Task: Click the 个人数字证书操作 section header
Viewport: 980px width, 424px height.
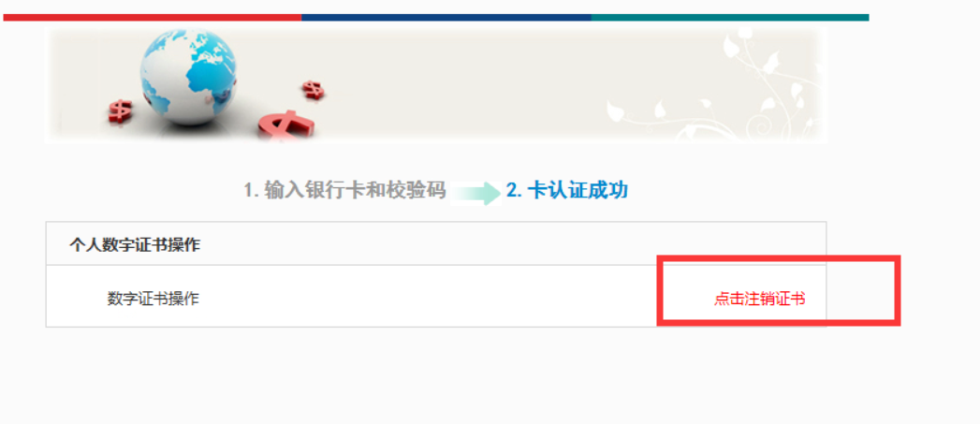Action: (x=135, y=244)
